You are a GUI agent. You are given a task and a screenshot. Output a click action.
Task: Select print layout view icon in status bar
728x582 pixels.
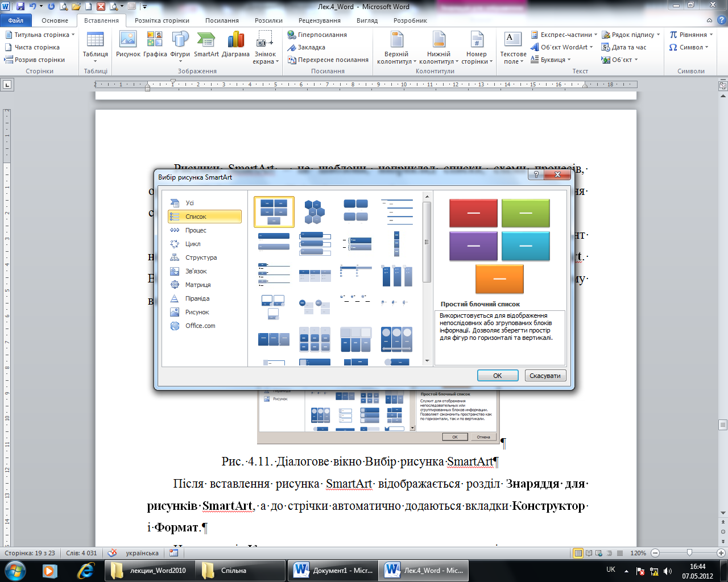(578, 553)
